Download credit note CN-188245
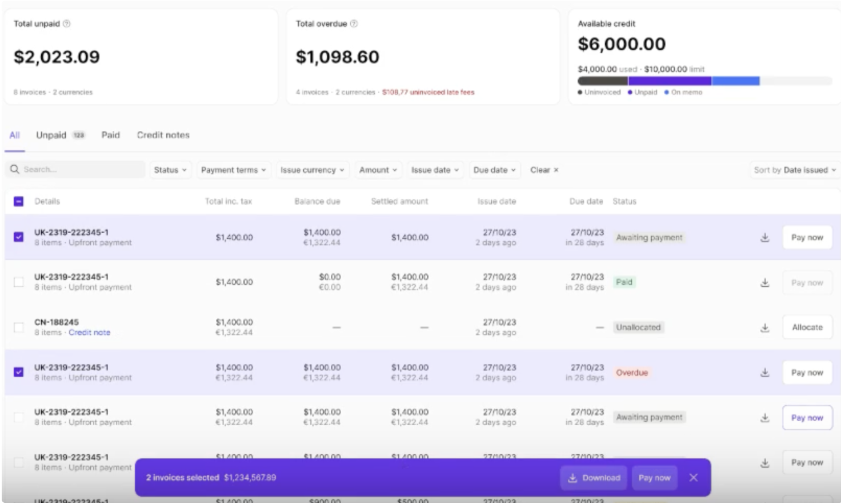841x504 pixels. (x=764, y=327)
